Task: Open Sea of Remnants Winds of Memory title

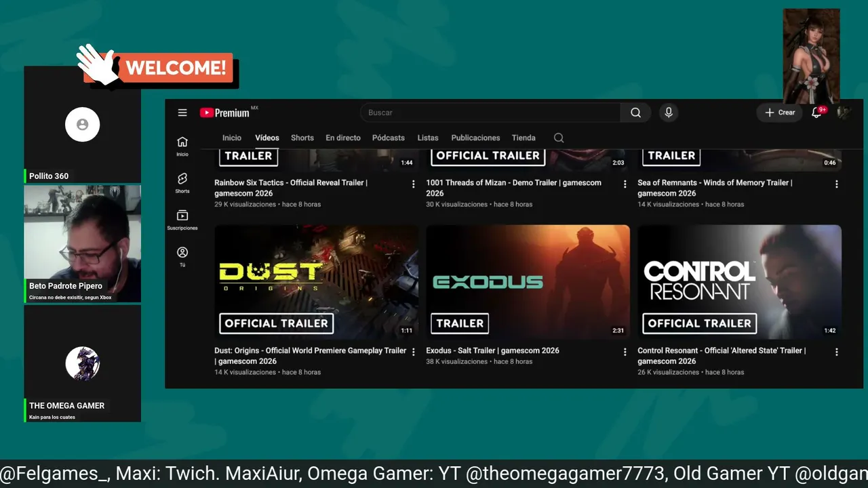Action: 715,188
